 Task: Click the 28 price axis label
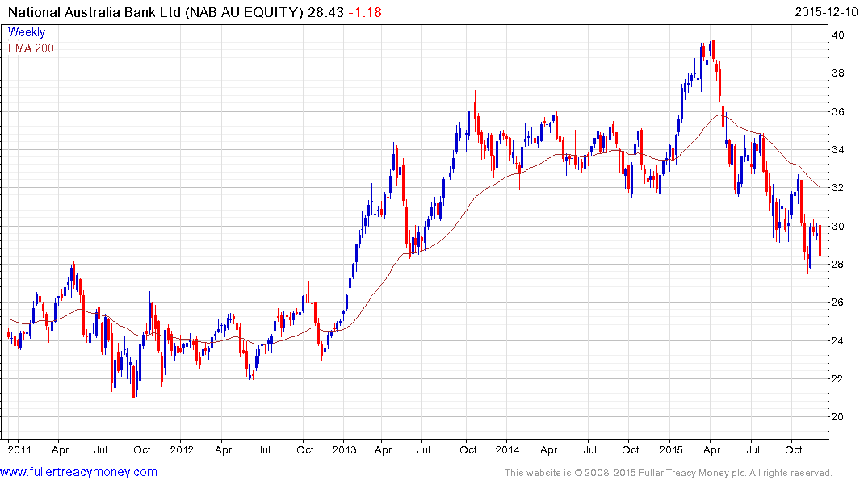point(838,265)
